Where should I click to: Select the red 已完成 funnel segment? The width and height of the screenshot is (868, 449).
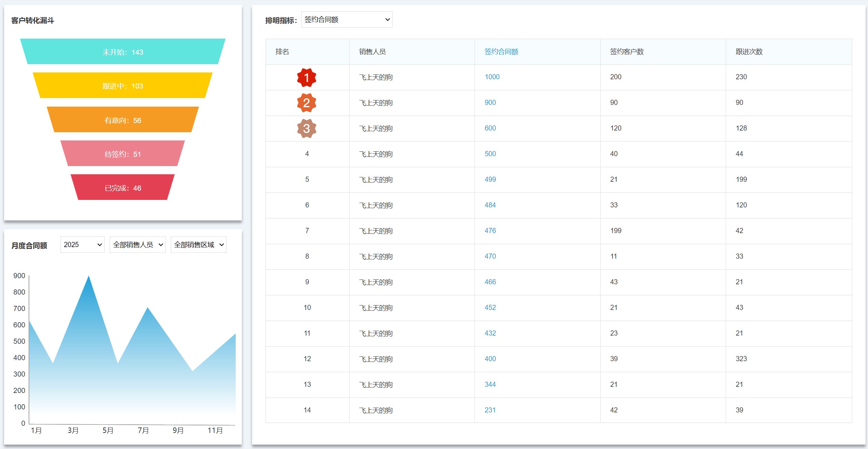point(123,187)
